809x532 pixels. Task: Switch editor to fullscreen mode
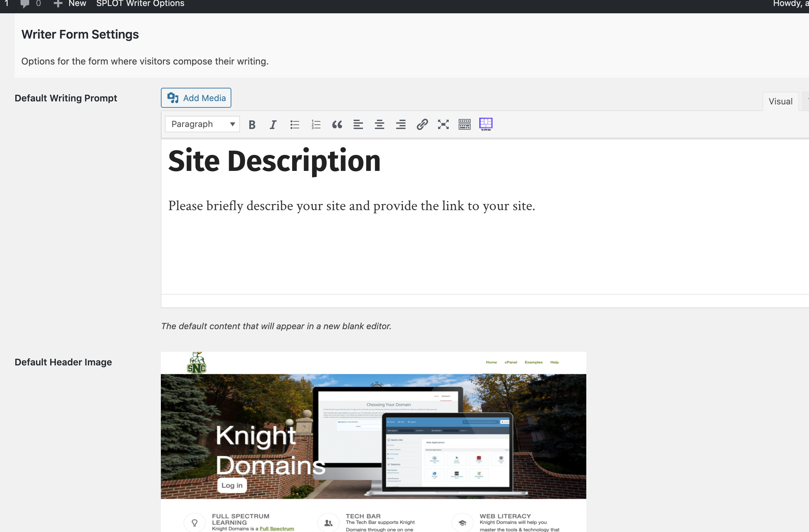[x=443, y=124]
